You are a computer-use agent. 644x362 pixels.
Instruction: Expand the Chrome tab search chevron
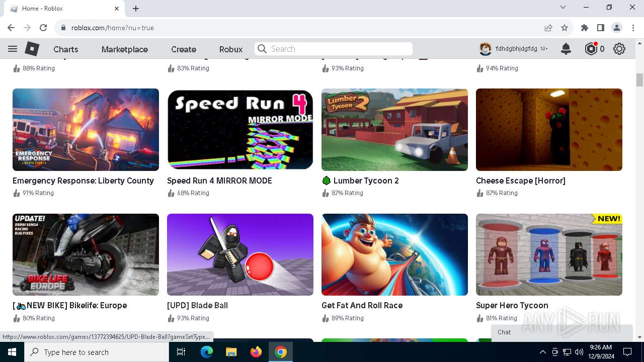coord(563,8)
